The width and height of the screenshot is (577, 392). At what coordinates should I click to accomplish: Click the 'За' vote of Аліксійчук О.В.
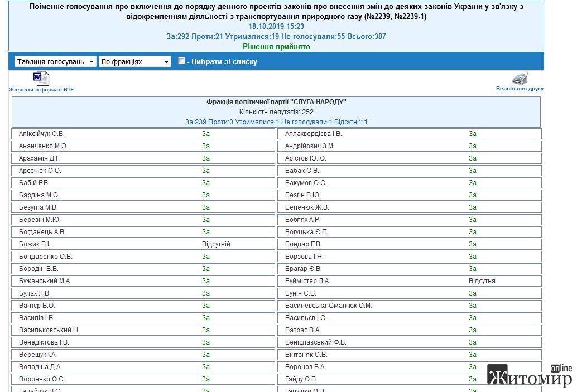pyautogui.click(x=206, y=134)
